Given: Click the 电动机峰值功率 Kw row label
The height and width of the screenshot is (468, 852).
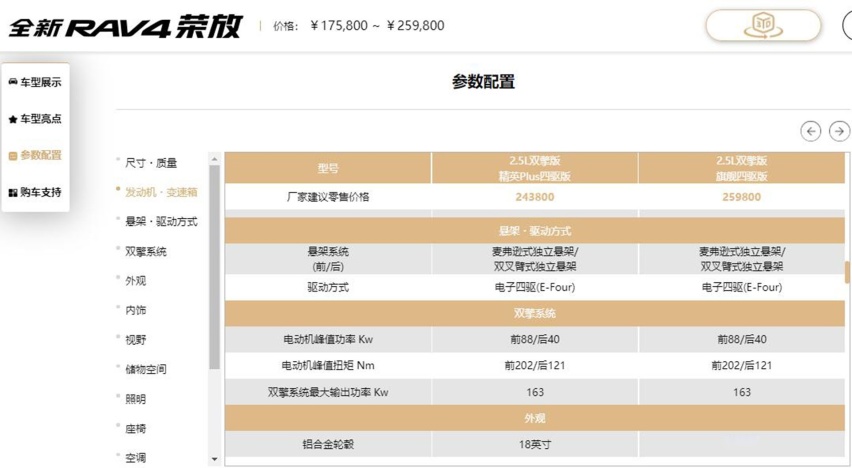Looking at the screenshot, I should [328, 339].
